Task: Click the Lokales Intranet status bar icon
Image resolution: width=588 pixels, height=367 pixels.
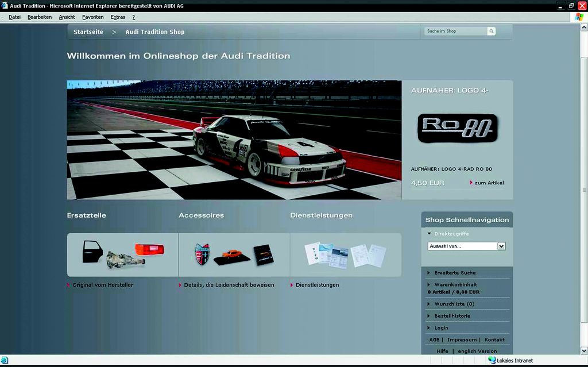Action: pos(492,360)
